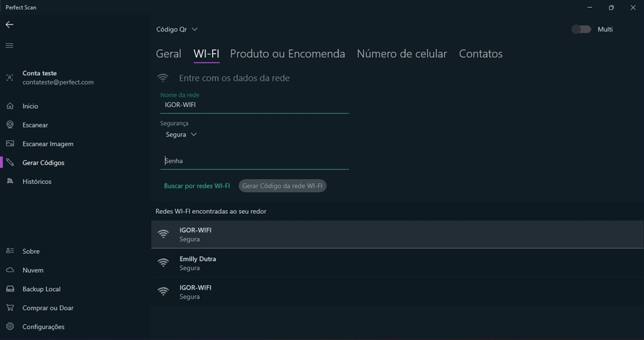Click Buscar por redes WI-FI
The image size is (644, 340).
pos(196,186)
